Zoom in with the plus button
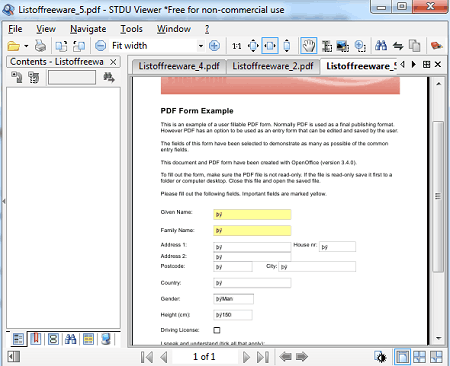450x366 pixels. (214, 46)
